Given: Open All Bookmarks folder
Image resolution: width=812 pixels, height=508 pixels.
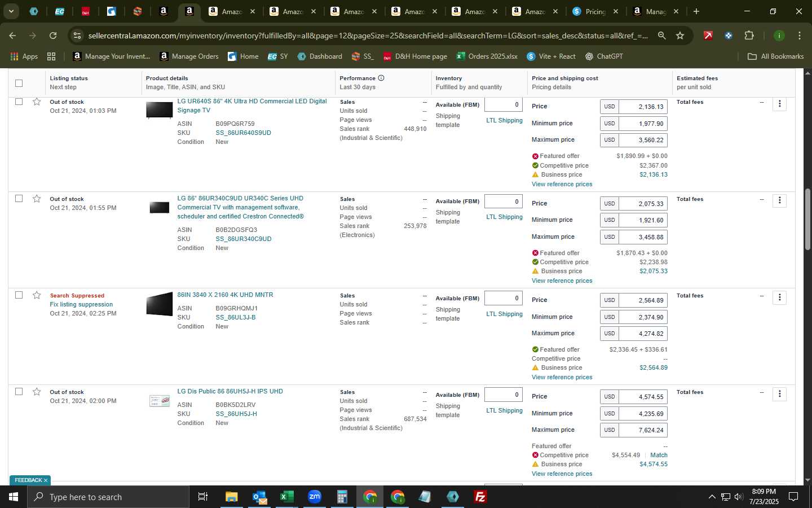Looking at the screenshot, I should (x=775, y=56).
